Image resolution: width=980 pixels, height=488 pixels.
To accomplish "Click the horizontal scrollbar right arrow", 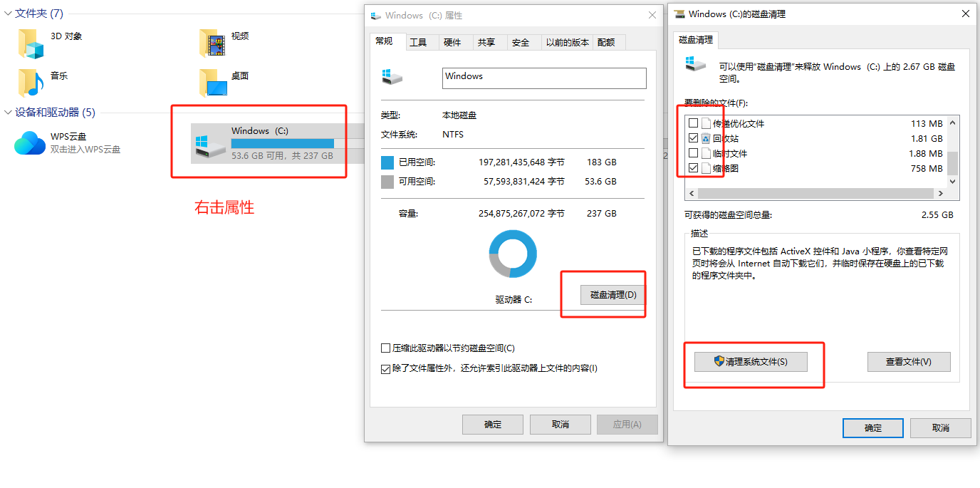I will [x=940, y=194].
